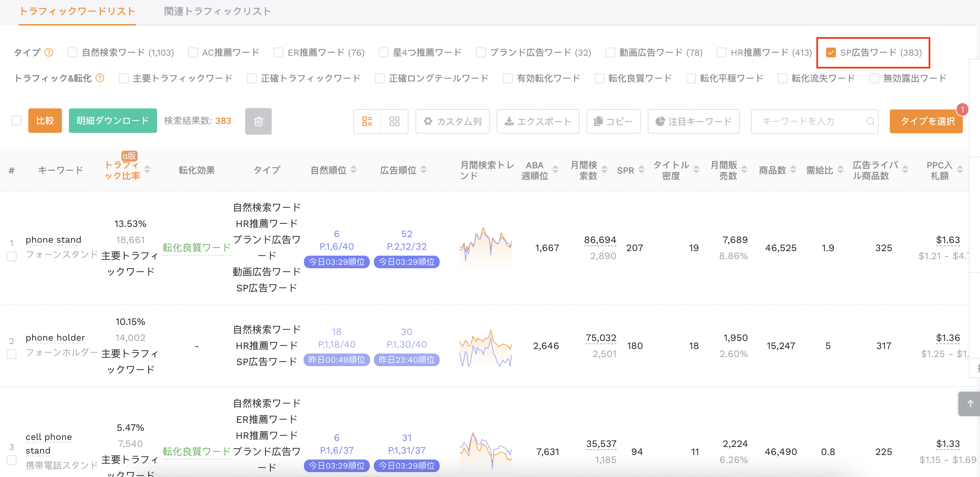This screenshot has height=477, width=980.
Task: Open the カスタム列 settings
Action: click(x=452, y=121)
